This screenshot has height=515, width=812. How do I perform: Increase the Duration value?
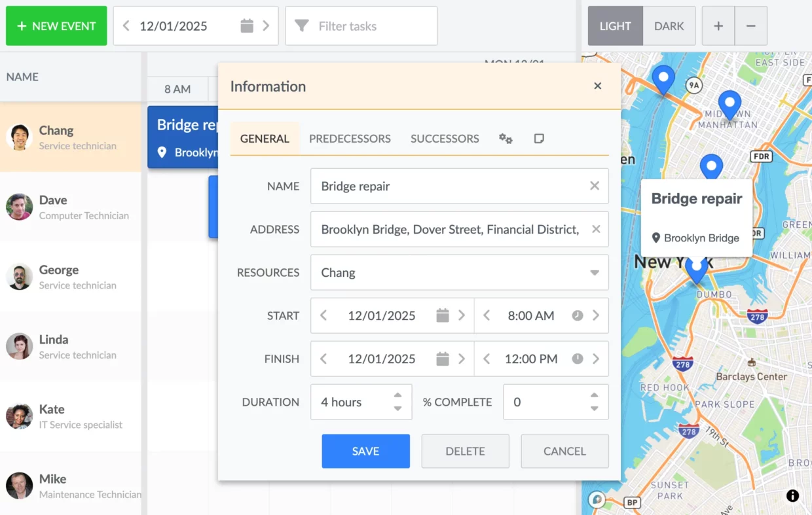pos(397,395)
